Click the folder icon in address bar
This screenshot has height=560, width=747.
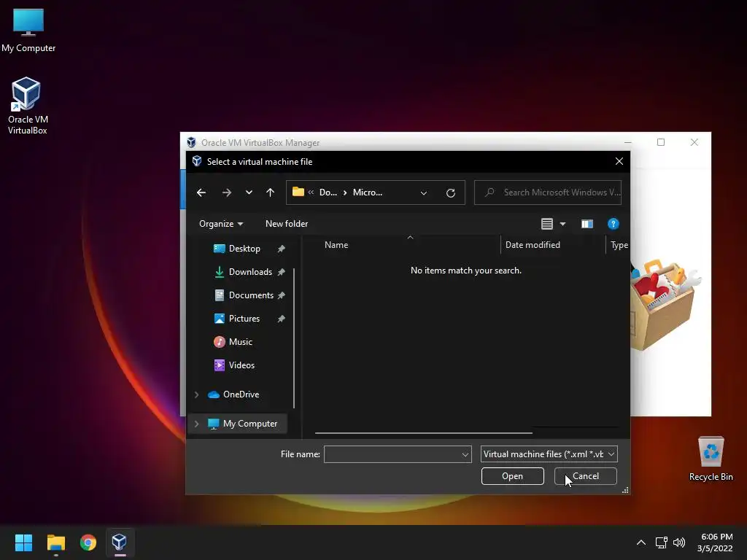298,192
